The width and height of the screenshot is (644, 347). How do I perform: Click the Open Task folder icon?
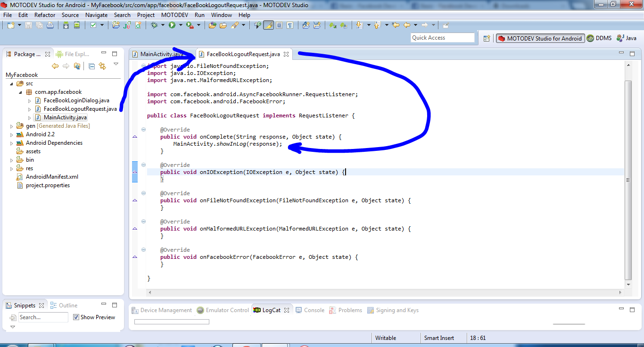[x=223, y=25]
